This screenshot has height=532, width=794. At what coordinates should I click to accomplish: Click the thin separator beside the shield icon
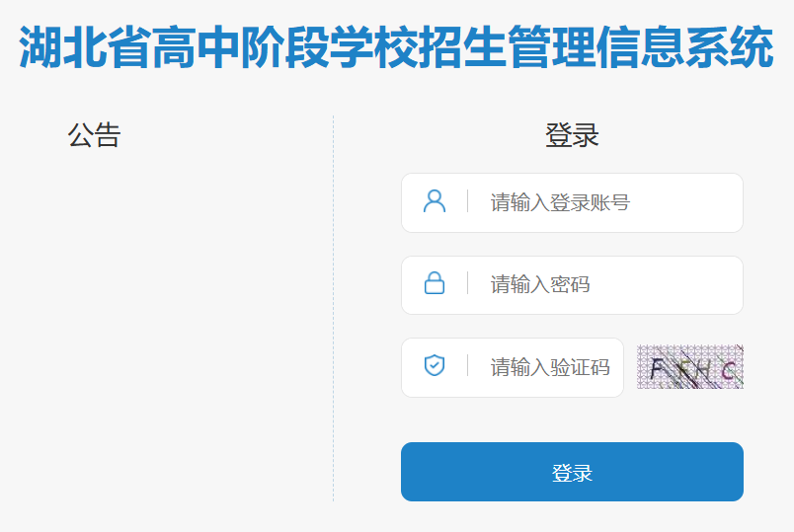tap(467, 365)
